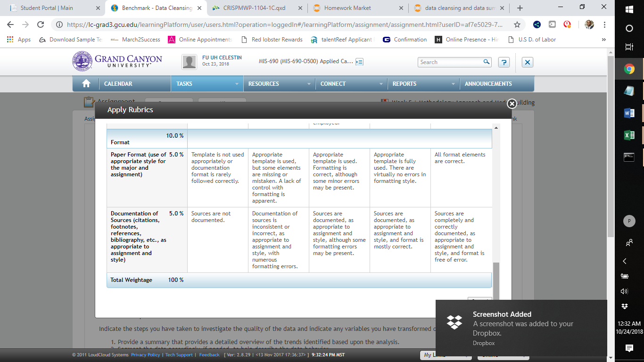Close the Apply Rubrics dialog
644x362 pixels.
click(512, 104)
